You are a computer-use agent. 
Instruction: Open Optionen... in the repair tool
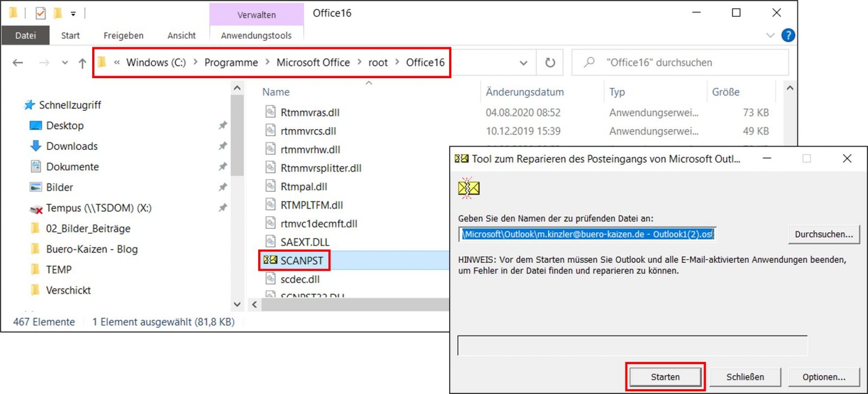pos(824,377)
